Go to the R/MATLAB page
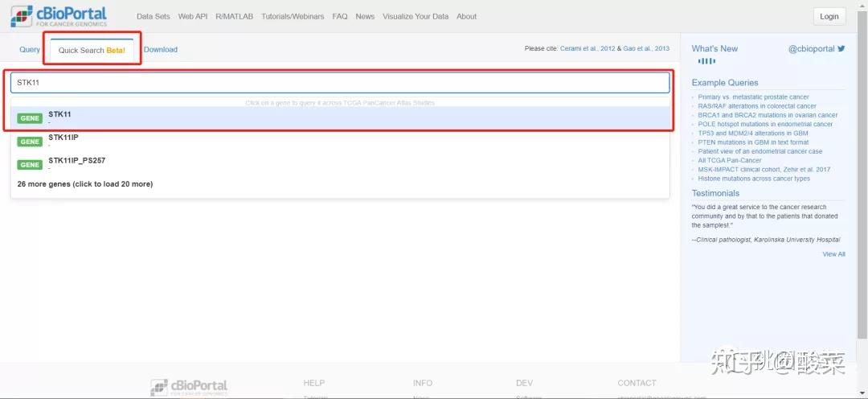868x399 pixels. (234, 17)
